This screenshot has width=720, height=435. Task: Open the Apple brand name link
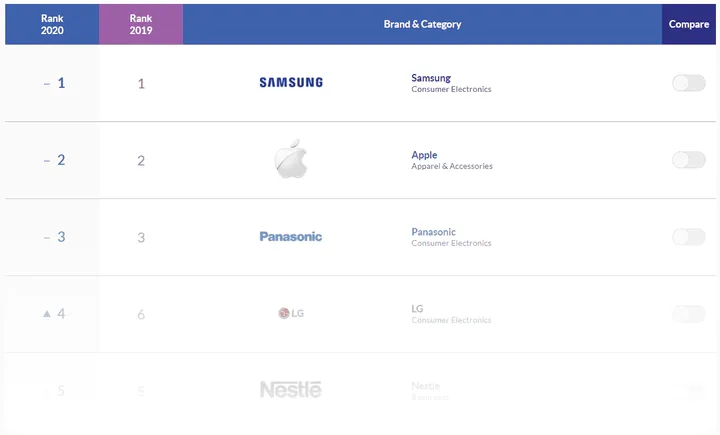[x=424, y=155]
